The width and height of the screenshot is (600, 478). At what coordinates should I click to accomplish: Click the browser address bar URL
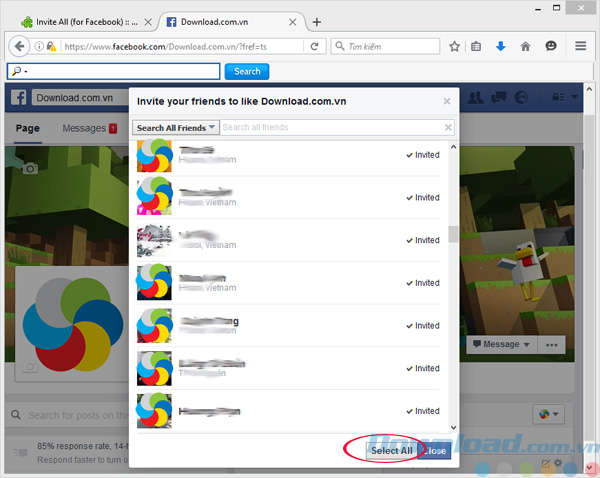166,47
